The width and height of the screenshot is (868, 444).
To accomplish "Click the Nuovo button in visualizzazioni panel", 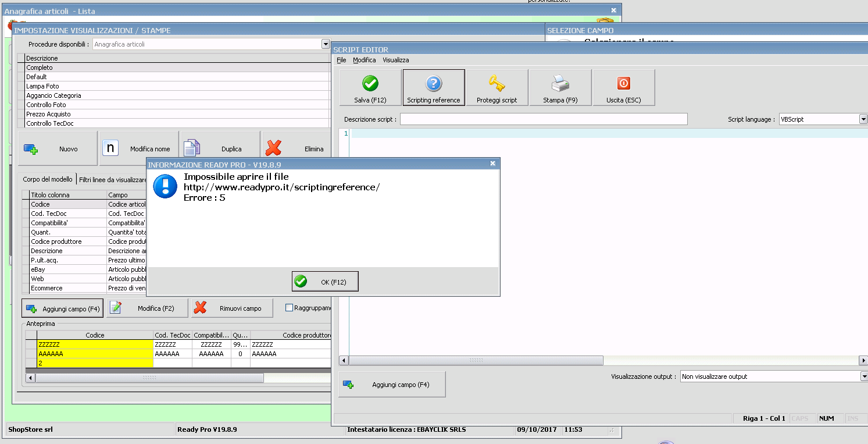I will point(58,149).
